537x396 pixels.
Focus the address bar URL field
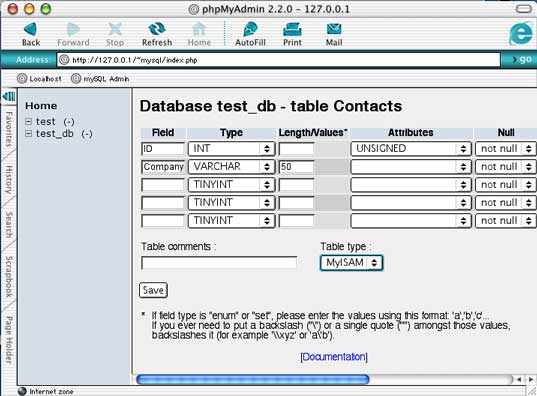pyautogui.click(x=278, y=60)
